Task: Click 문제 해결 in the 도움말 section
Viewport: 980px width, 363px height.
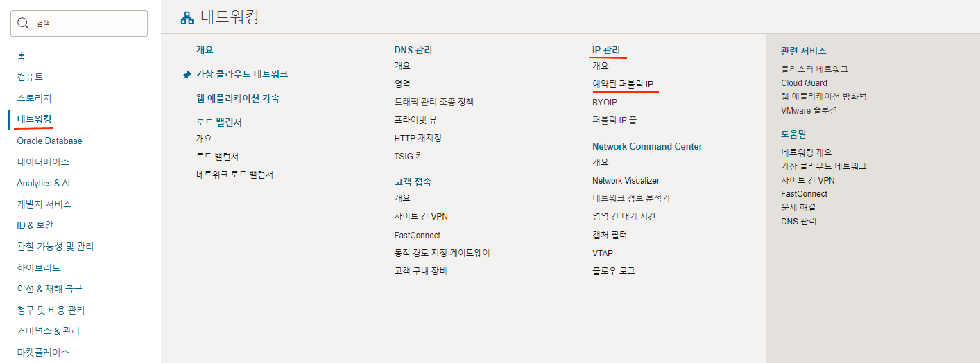Action: 798,207
